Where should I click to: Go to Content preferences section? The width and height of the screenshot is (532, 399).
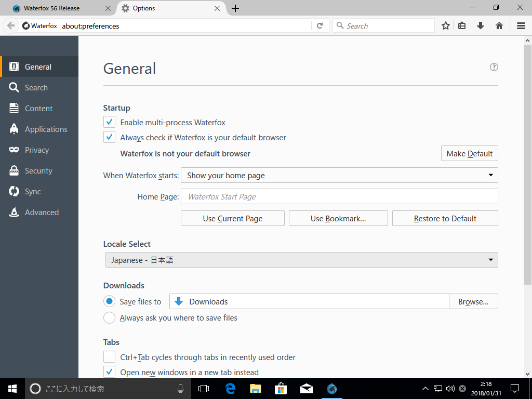pos(39,108)
